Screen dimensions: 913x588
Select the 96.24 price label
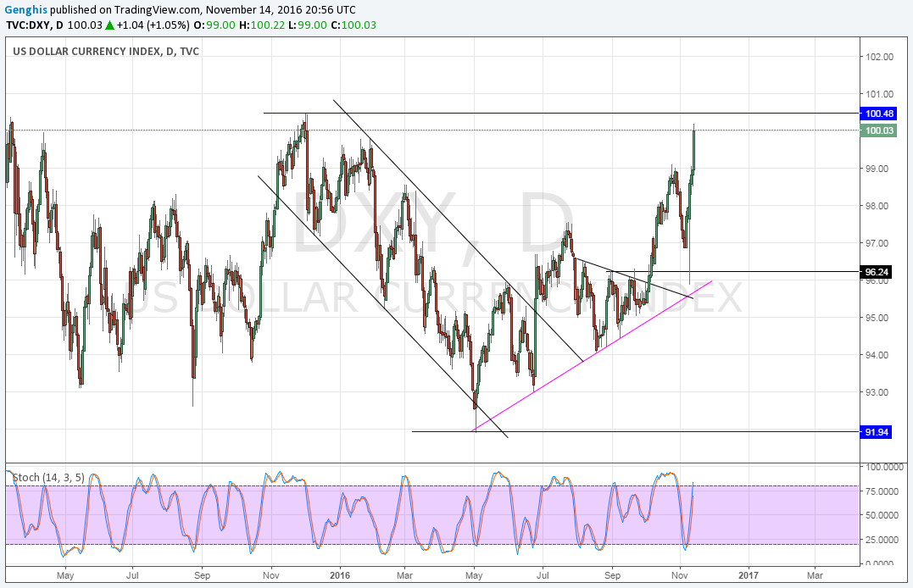(876, 272)
